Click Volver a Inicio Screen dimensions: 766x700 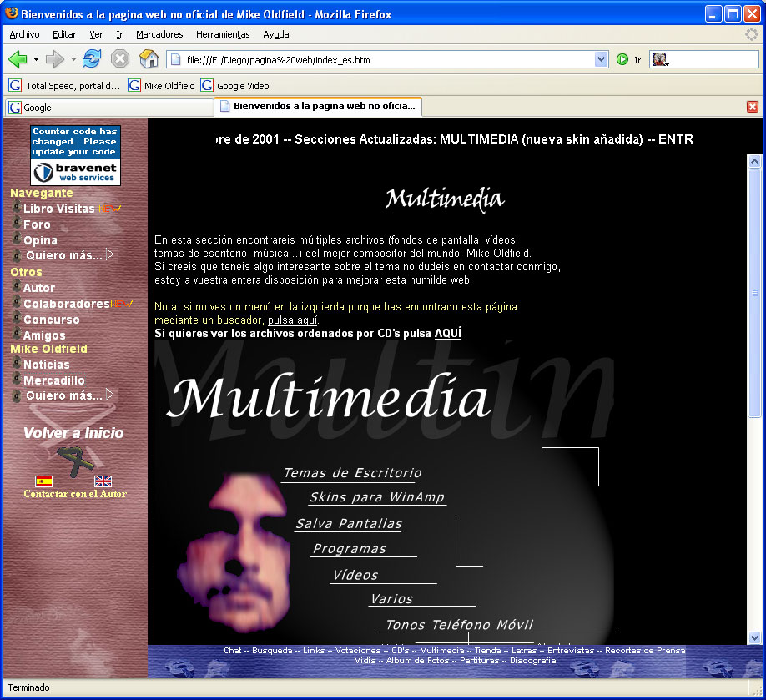pos(73,433)
